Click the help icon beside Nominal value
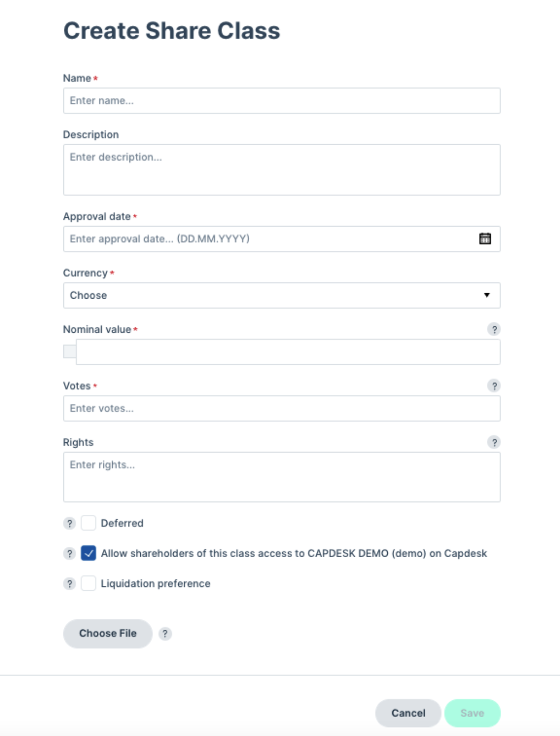Viewport: 560px width, 736px height. point(493,329)
